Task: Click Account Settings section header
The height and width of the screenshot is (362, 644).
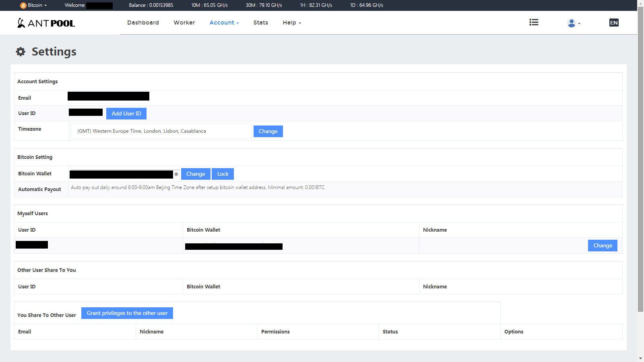Action: [x=37, y=81]
